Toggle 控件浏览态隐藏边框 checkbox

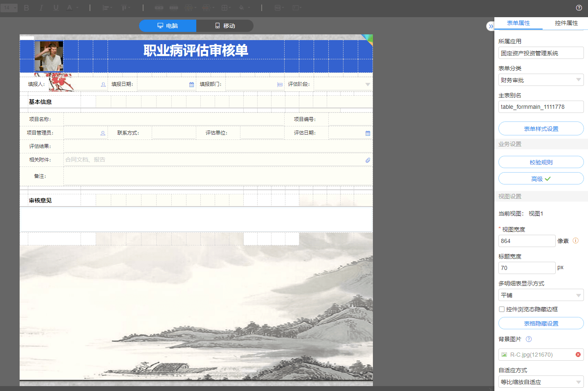coord(502,309)
